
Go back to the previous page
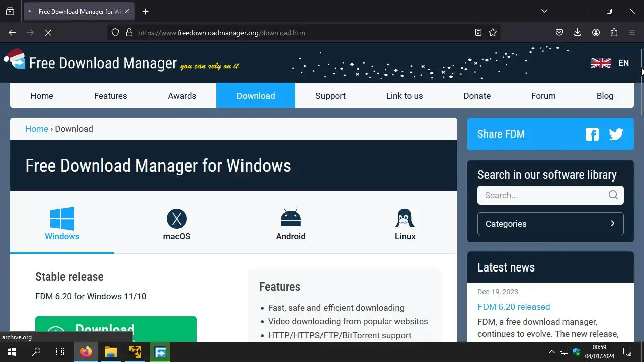pos(12,32)
